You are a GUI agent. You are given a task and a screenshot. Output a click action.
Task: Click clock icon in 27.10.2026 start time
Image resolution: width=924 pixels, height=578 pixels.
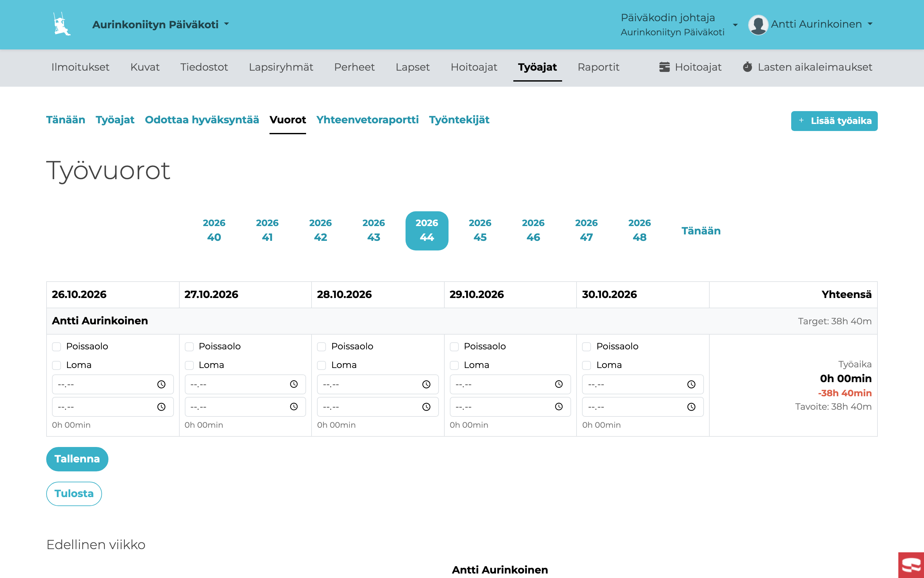point(294,384)
